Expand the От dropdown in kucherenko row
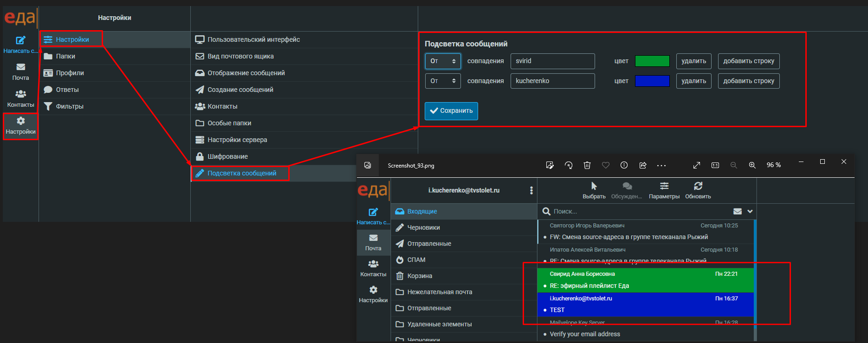The height and width of the screenshot is (343, 868). [x=443, y=81]
